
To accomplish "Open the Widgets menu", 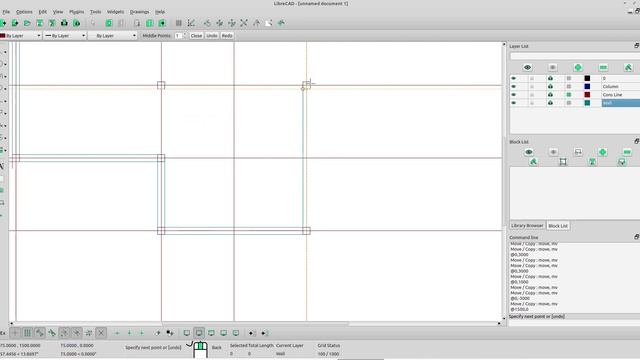I will click(x=116, y=12).
